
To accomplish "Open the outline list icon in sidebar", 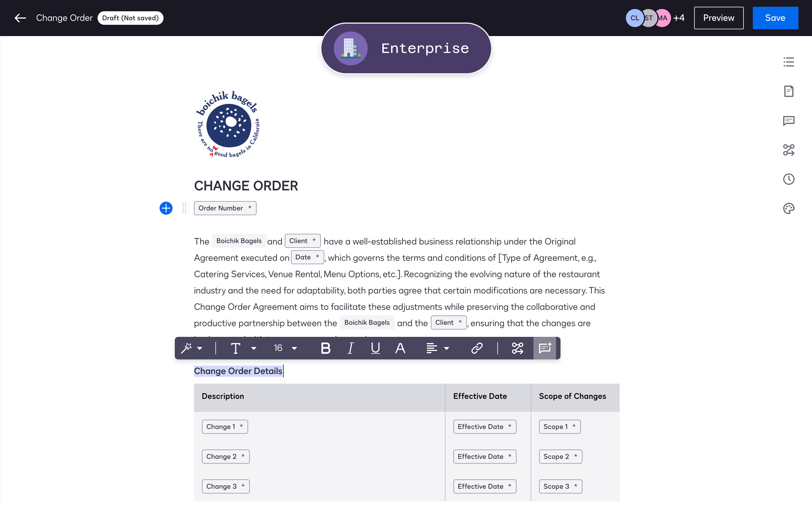I will coord(789,62).
